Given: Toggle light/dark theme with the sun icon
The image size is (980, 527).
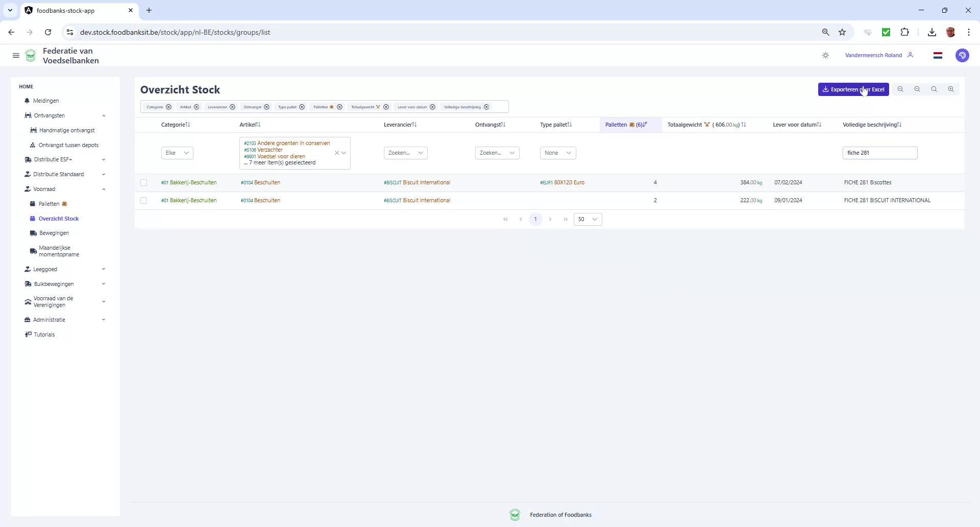Looking at the screenshot, I should click(x=825, y=55).
